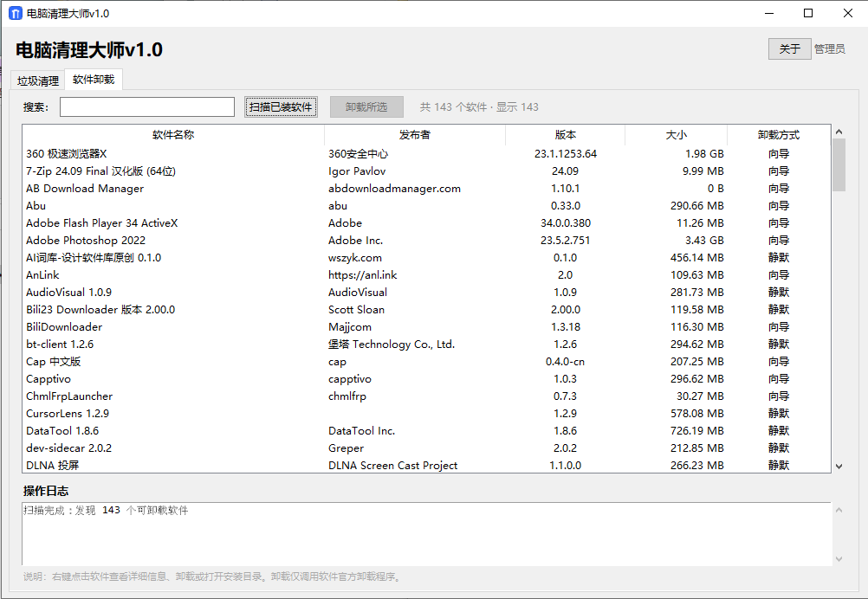Screen dimensions: 868x599
Task: Click publisher https://anl.ink
Action: [363, 275]
